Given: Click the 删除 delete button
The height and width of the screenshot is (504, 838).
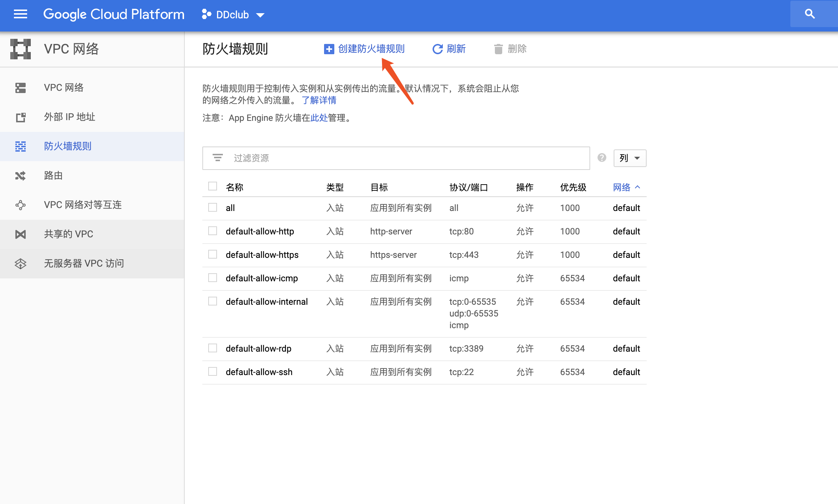Looking at the screenshot, I should click(510, 49).
